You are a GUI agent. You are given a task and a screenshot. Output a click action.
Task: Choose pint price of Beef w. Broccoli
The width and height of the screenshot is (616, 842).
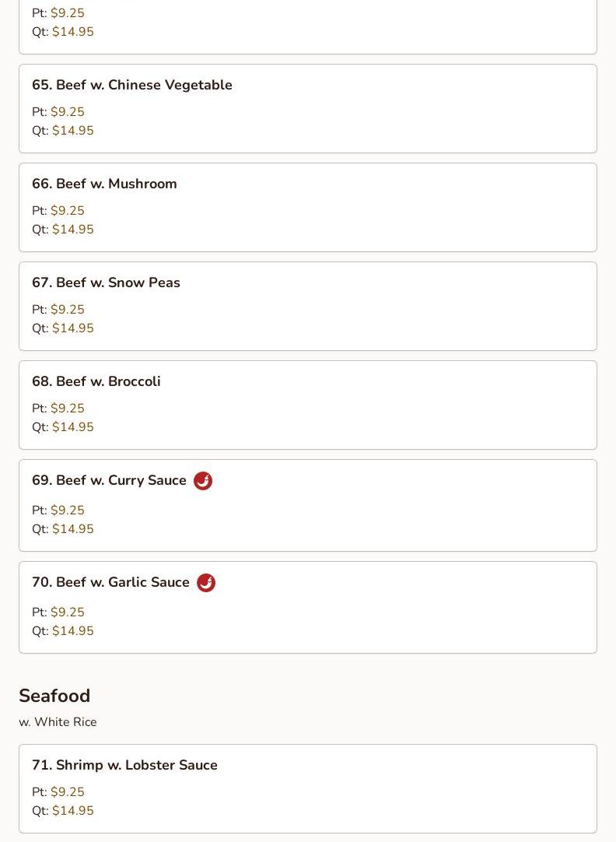coord(67,409)
